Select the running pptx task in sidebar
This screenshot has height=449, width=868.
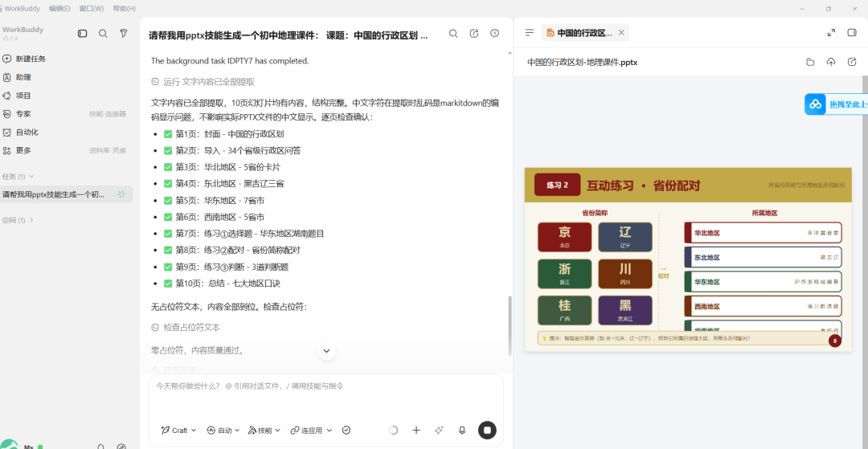(x=67, y=194)
